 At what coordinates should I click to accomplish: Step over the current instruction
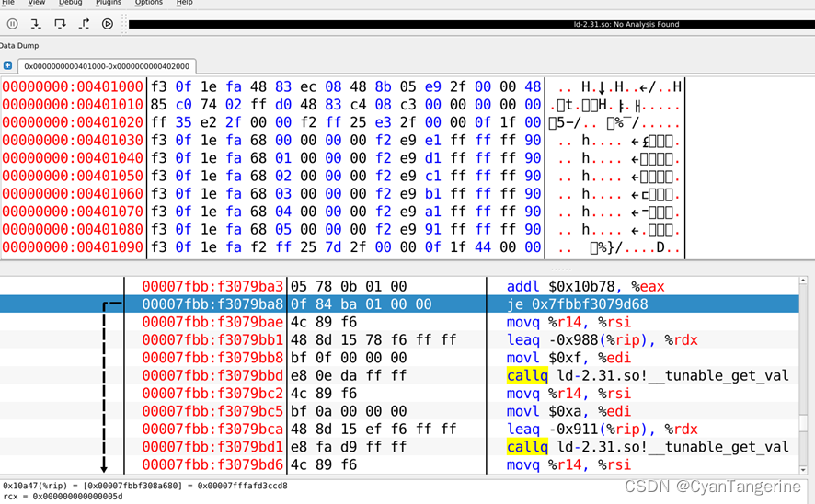pos(60,23)
